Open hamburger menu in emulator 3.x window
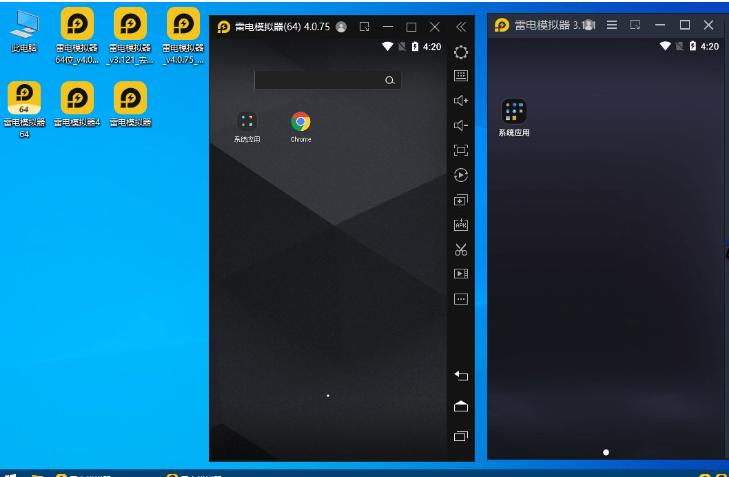This screenshot has height=477, width=729. [x=612, y=25]
